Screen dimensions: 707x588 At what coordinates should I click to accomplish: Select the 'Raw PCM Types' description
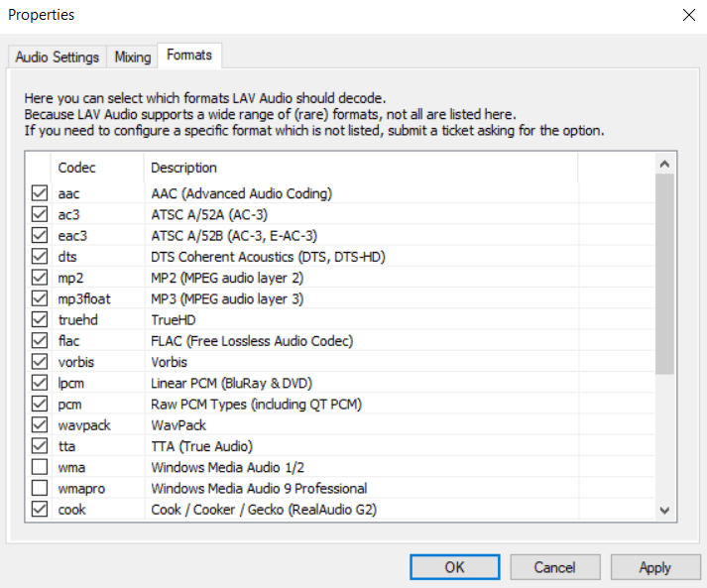[x=257, y=404]
